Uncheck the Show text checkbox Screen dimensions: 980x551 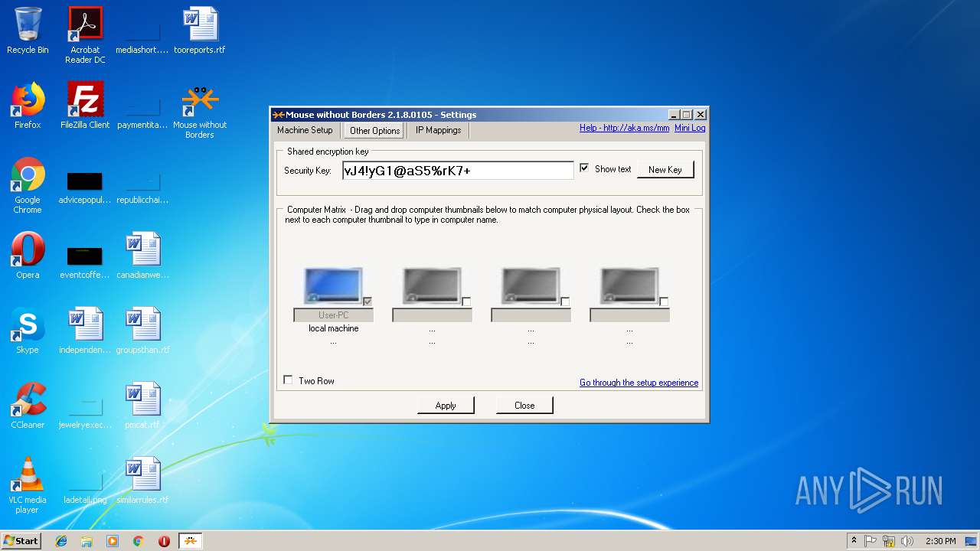pos(584,168)
